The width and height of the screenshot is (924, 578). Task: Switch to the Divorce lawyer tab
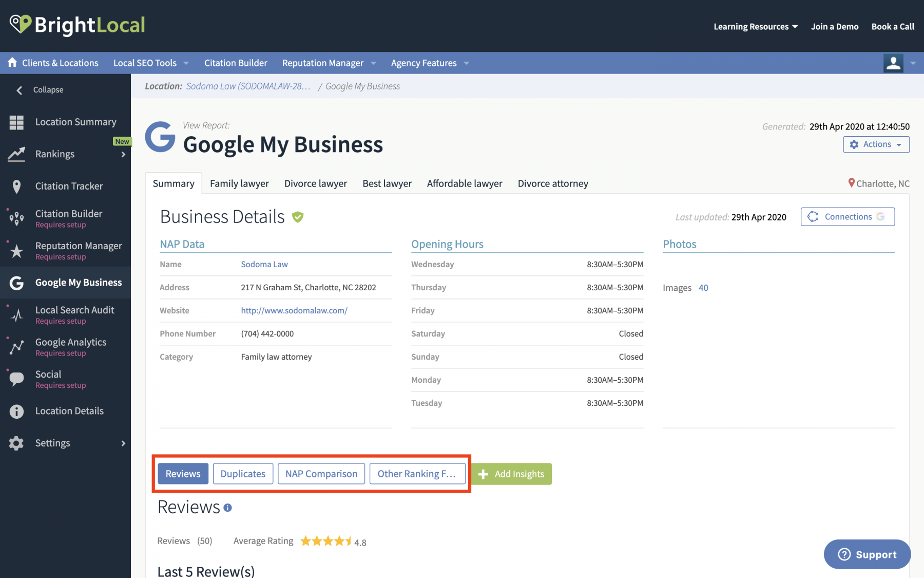pyautogui.click(x=315, y=183)
